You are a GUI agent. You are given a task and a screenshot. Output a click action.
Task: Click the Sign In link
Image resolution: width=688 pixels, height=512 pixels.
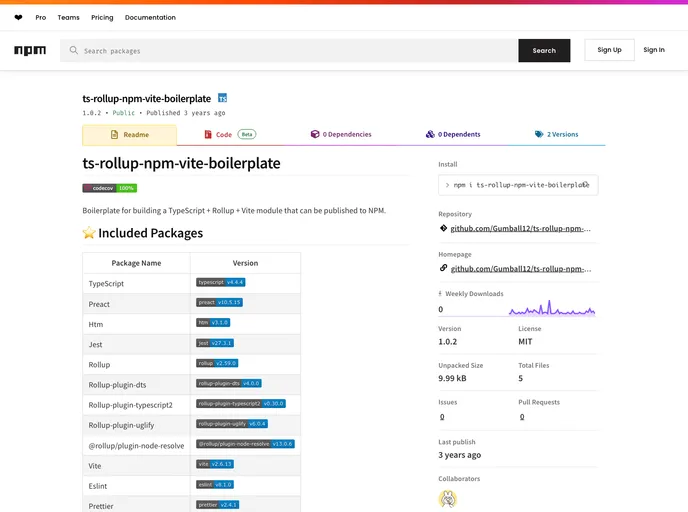point(654,50)
